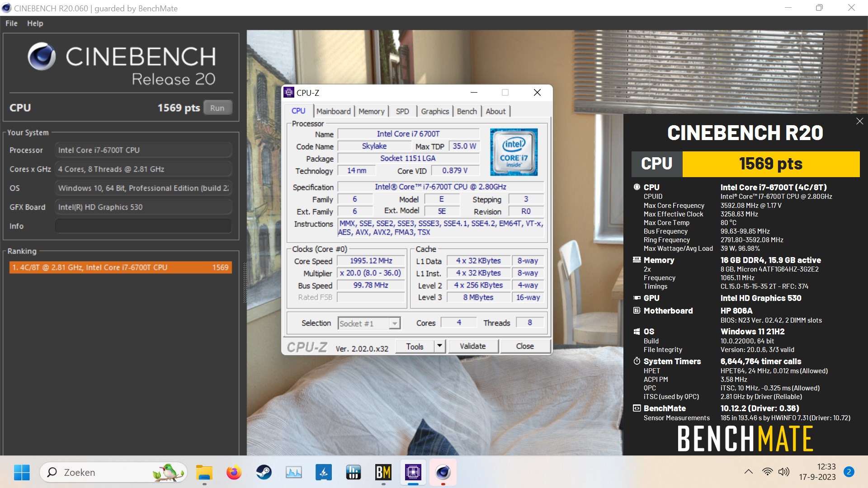This screenshot has width=868, height=488.
Task: Switch to the Mainboard tab
Action: click(334, 111)
